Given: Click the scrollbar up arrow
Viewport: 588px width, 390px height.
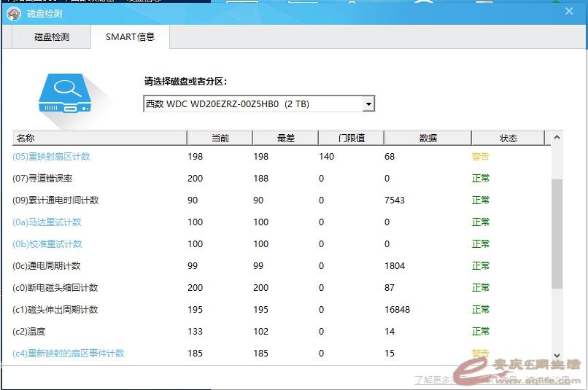Looking at the screenshot, I should click(x=557, y=138).
